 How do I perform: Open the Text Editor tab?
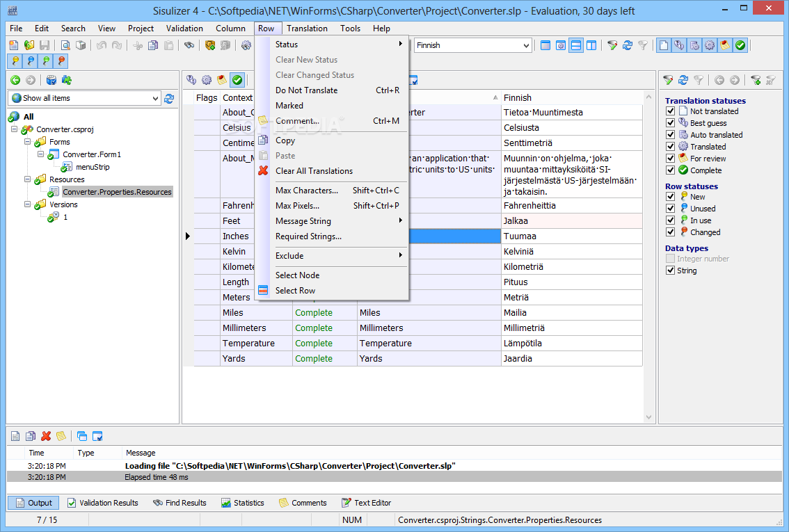tap(366, 503)
